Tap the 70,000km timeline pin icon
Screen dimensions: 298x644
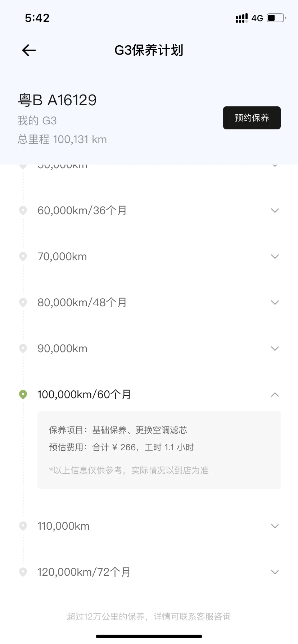[23, 257]
